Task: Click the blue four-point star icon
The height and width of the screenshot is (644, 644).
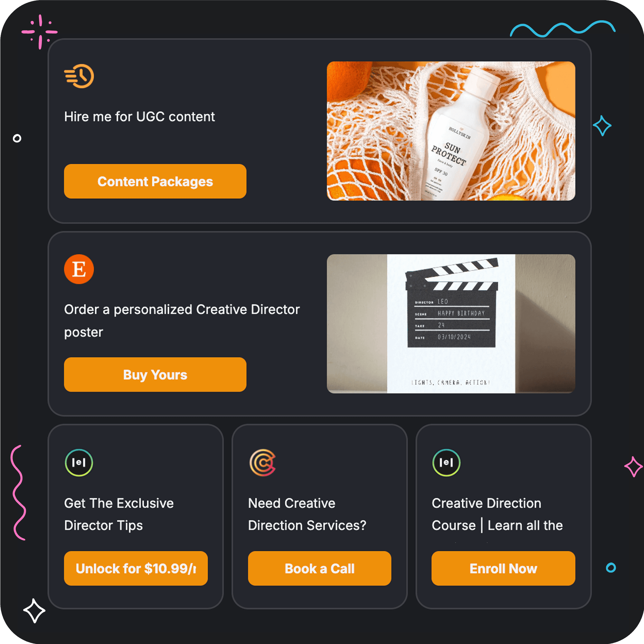Action: 602,126
